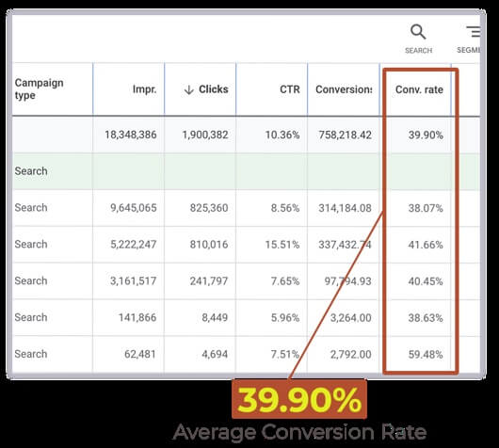Click the Conversions column header
Image resolution: width=499 pixels, height=448 pixels.
[x=344, y=89]
